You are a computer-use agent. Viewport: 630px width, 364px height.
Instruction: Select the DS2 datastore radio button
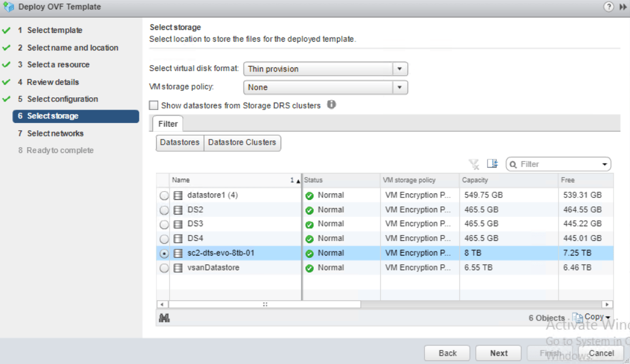(164, 210)
